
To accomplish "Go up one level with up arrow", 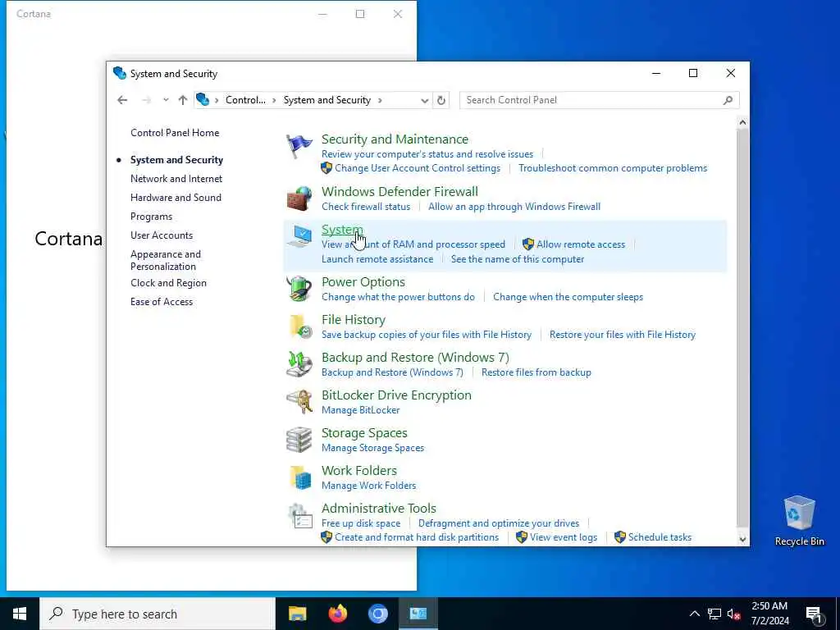I will pyautogui.click(x=183, y=100).
